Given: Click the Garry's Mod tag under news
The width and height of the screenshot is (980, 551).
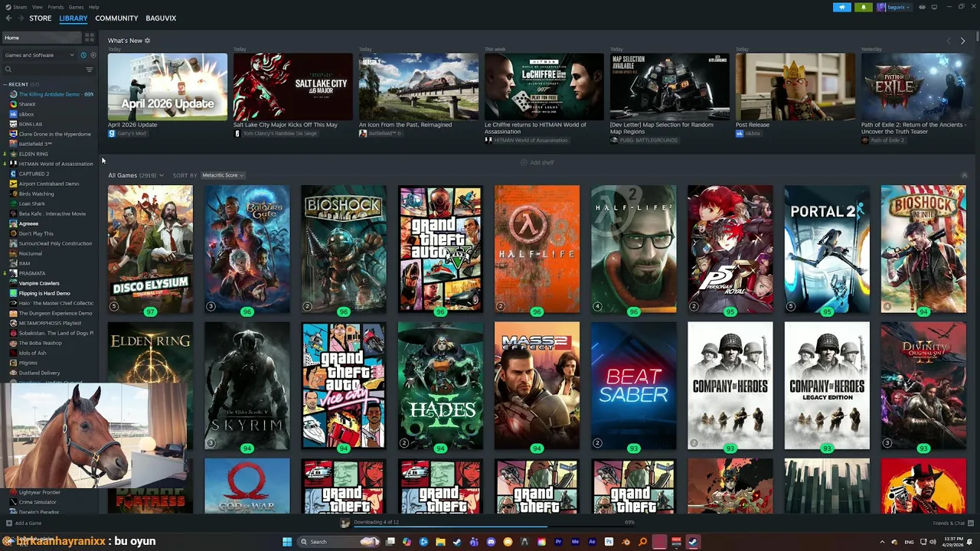Looking at the screenshot, I should coord(127,133).
